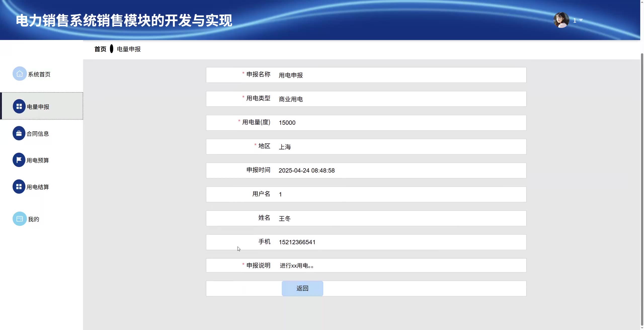Click the 返回 button

[302, 288]
